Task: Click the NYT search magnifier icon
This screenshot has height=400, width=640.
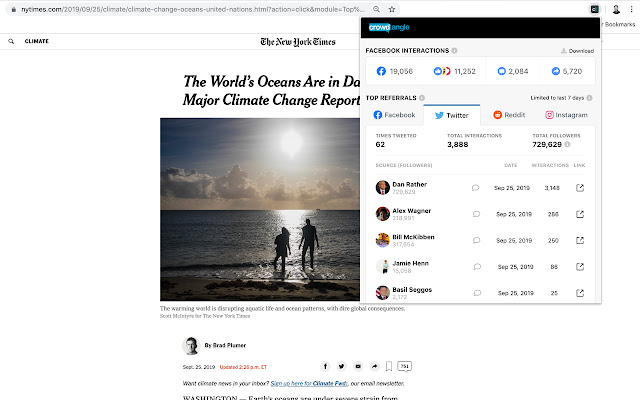Action: (x=11, y=42)
